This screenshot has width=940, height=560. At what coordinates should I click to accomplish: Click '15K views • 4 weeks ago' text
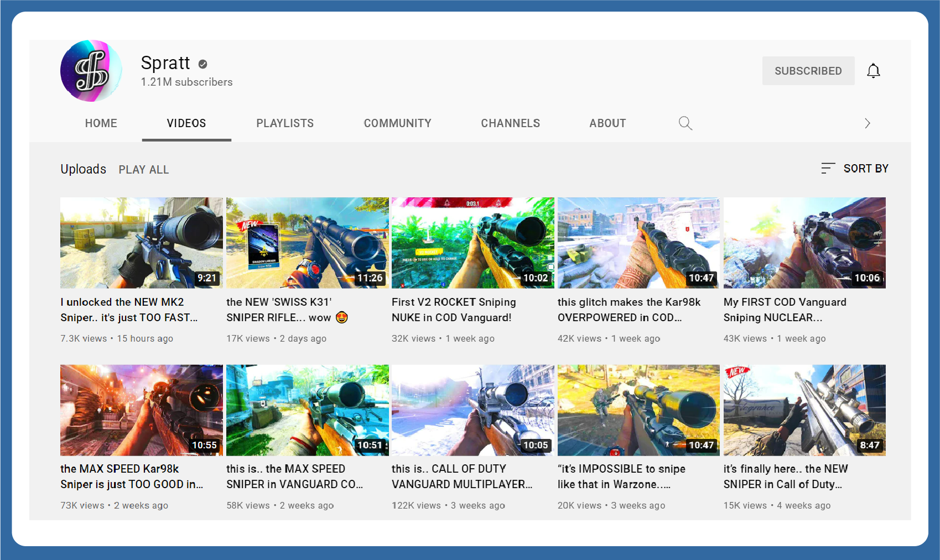(x=777, y=505)
